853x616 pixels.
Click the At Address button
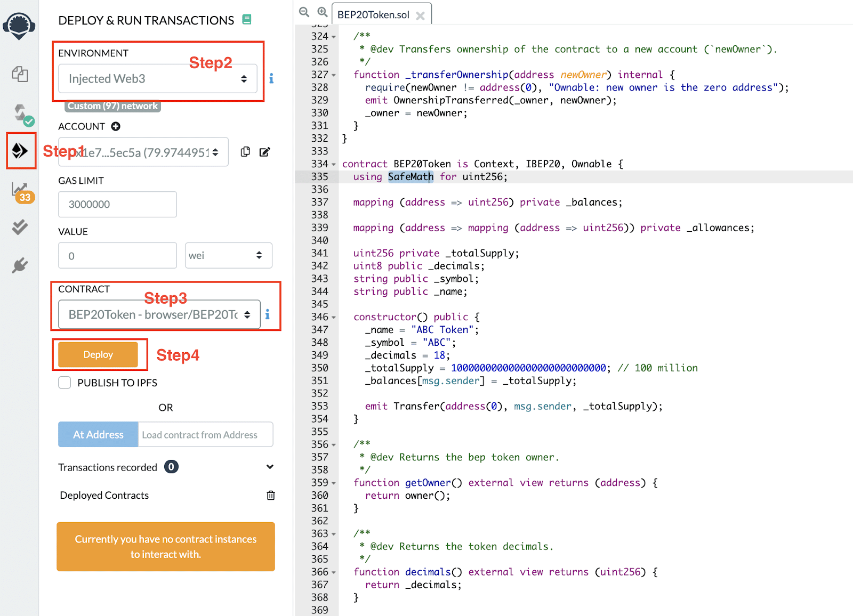coord(98,434)
